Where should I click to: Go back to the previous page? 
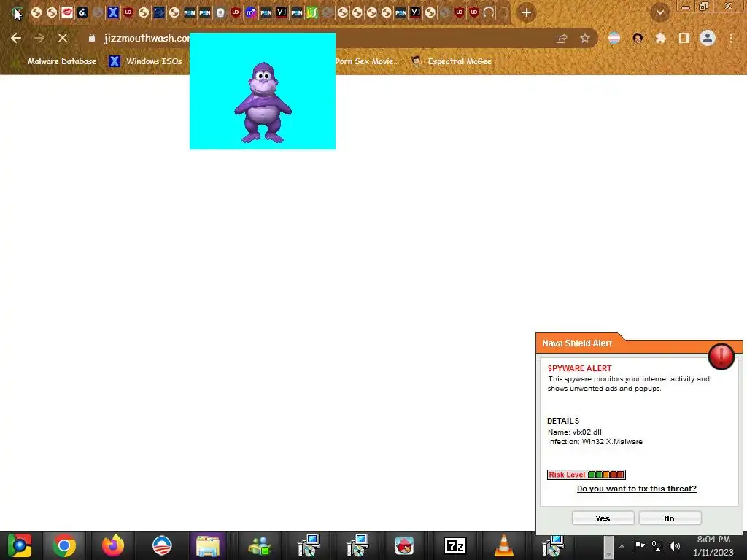point(16,38)
